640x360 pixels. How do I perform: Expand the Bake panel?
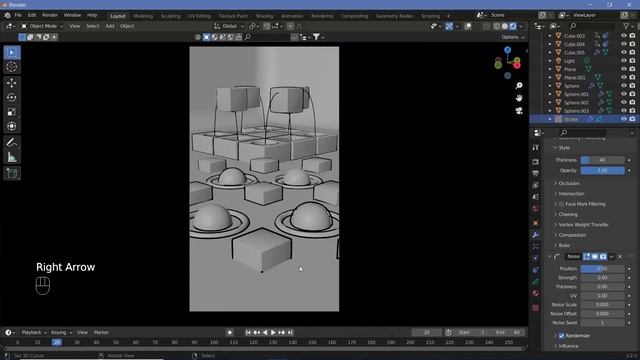[x=564, y=245]
